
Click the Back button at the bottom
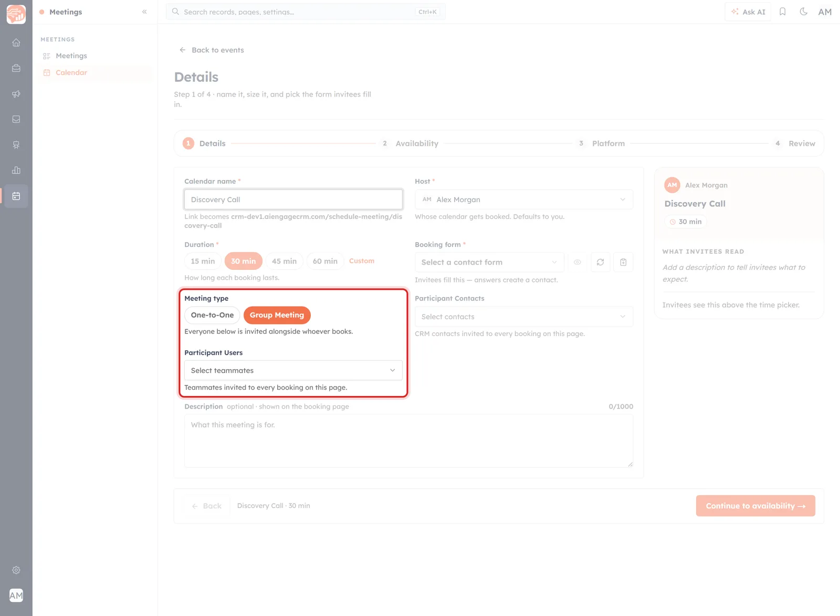pos(207,506)
